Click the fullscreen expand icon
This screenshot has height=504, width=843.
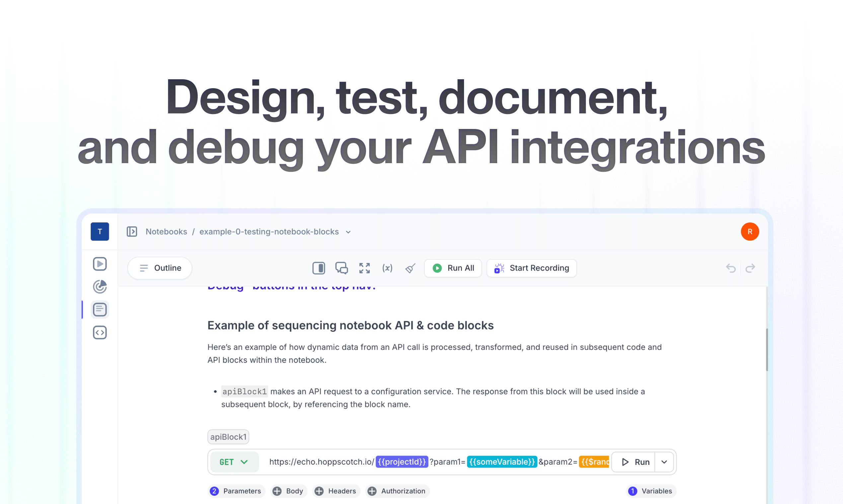click(x=364, y=268)
